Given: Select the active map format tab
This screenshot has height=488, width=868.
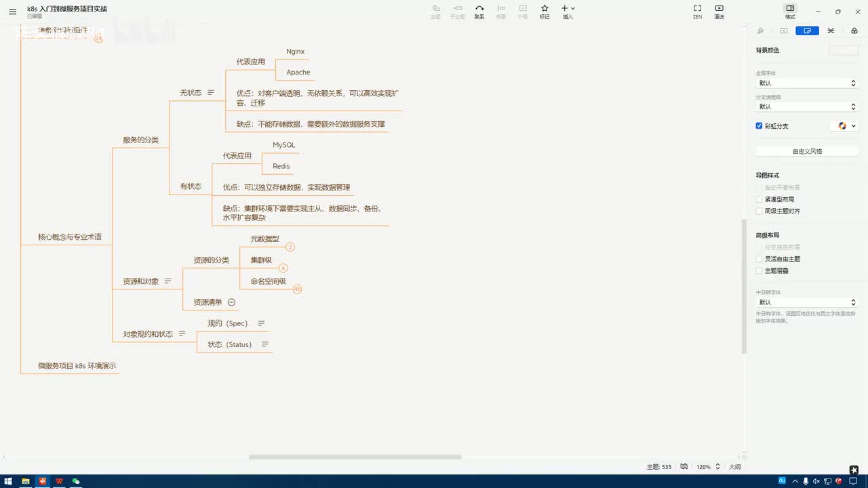Looking at the screenshot, I should tap(807, 30).
